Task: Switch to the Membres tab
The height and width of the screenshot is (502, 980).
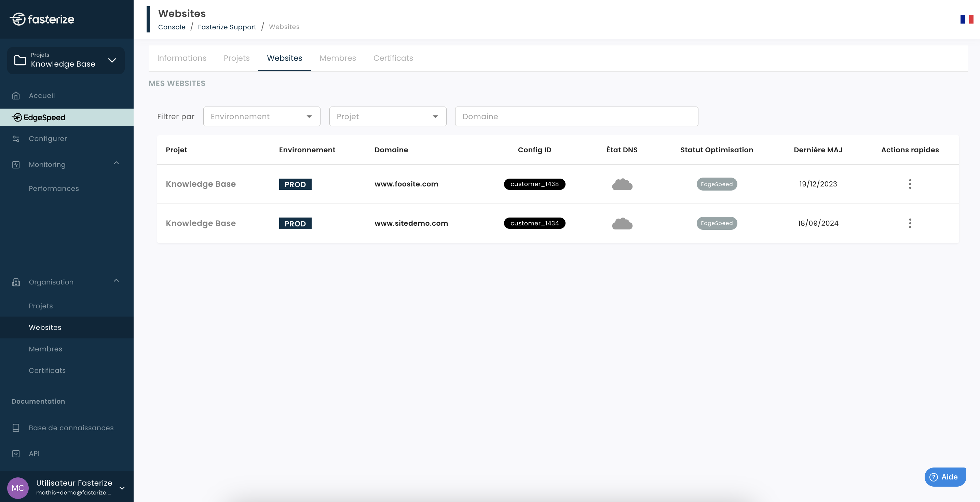Action: click(338, 58)
